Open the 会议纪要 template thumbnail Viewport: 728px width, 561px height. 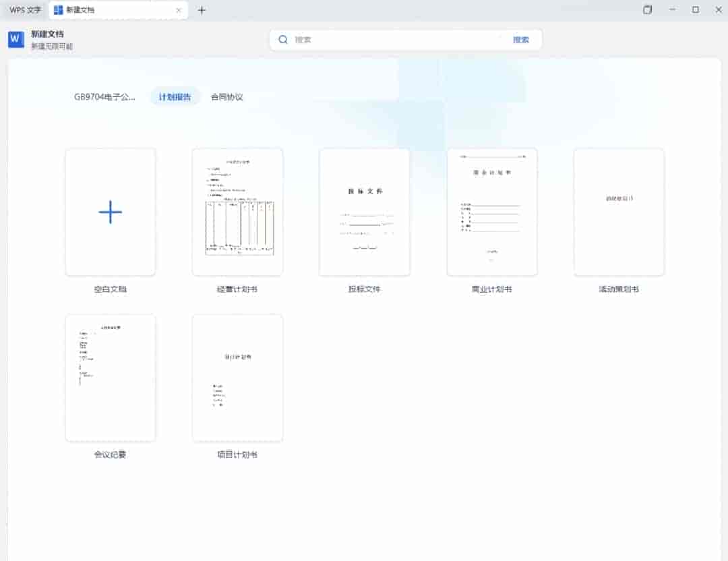[110, 378]
